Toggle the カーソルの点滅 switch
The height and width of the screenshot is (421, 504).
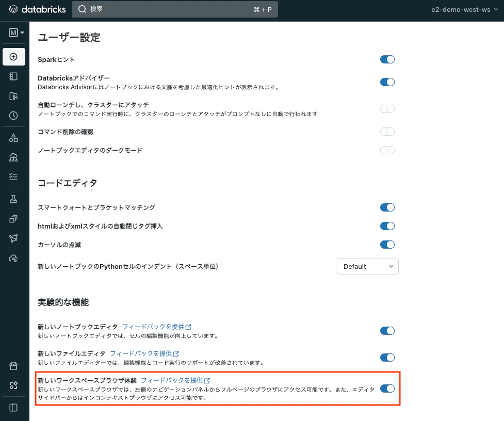[x=387, y=245]
